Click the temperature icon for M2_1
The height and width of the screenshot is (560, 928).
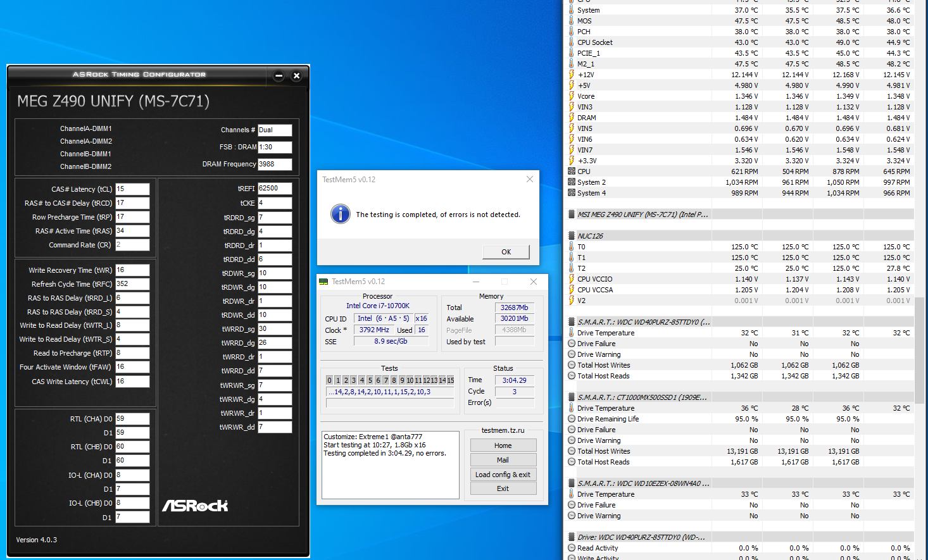coord(572,64)
